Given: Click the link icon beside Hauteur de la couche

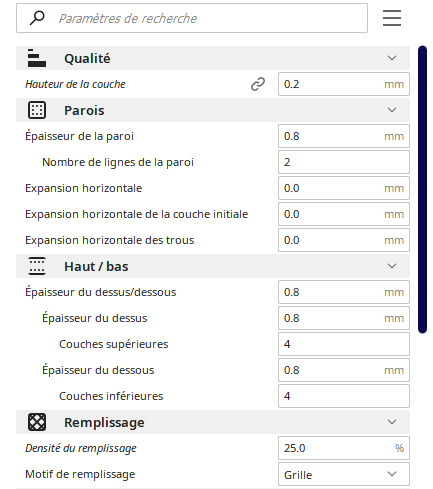Looking at the screenshot, I should [258, 84].
